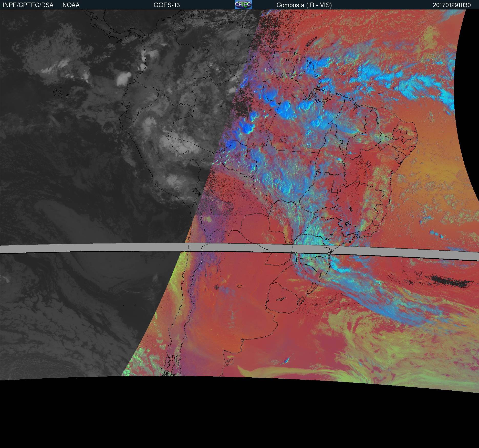Click the GOES-13 satellite label
The width and height of the screenshot is (479, 448).
coord(166,5)
